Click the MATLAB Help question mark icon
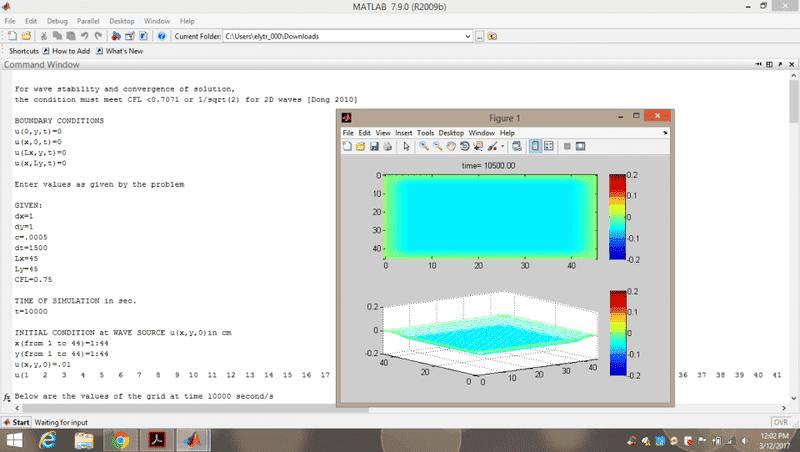This screenshot has width=800, height=452. [161, 36]
